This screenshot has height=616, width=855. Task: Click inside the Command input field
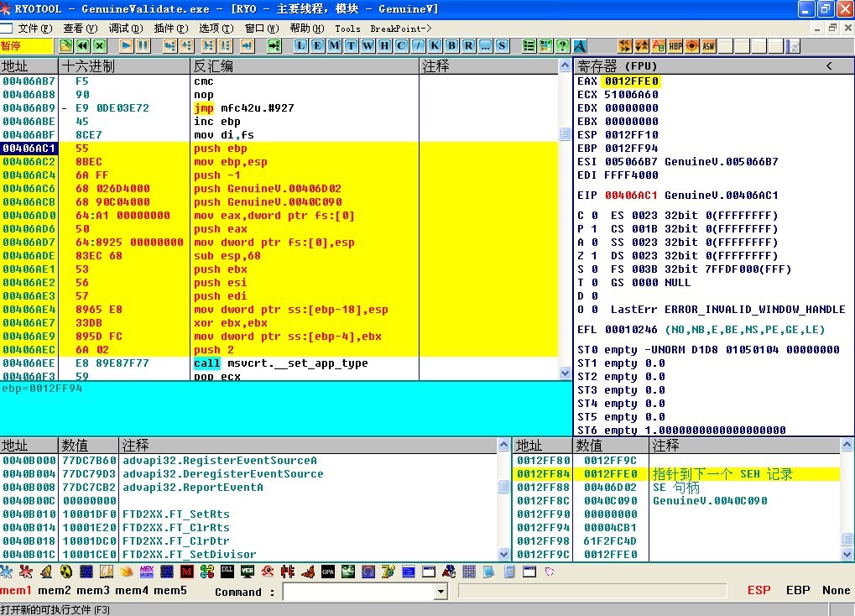[358, 592]
